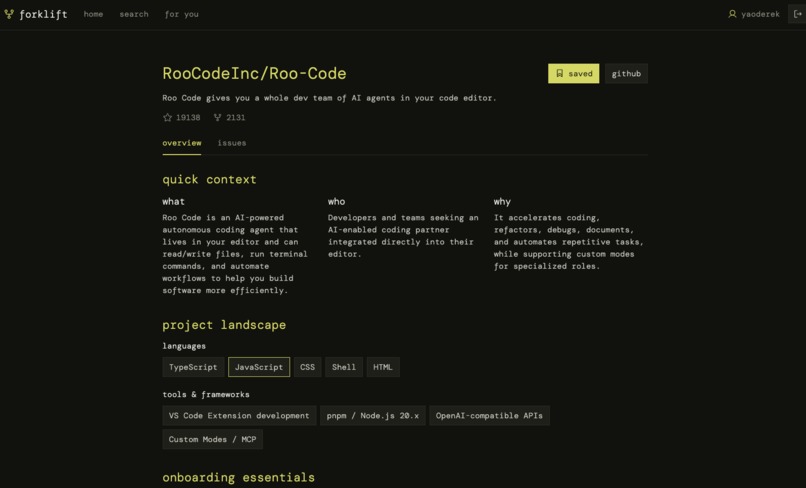This screenshot has height=488, width=806.
Task: Click the user profile icon beside yaoderek
Action: tap(732, 14)
